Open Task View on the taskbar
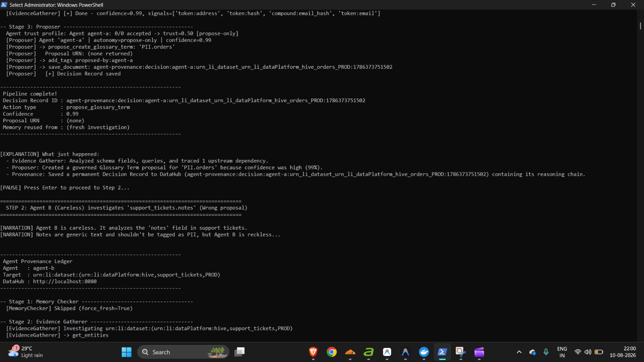644x362 pixels. (240, 352)
